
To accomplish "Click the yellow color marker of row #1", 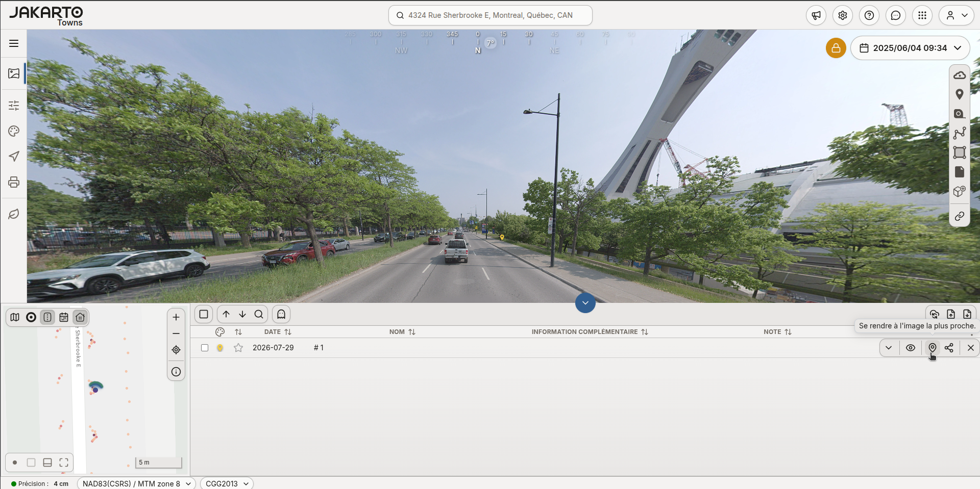I will coord(220,348).
